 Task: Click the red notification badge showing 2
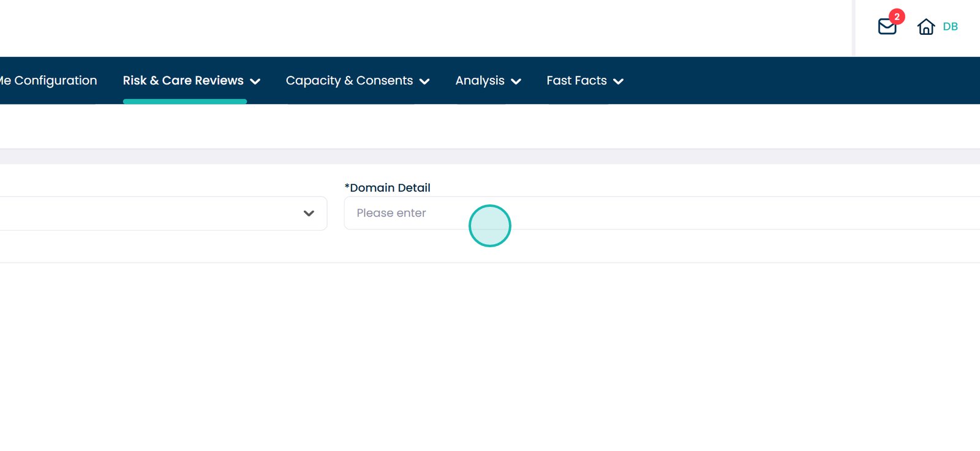897,17
